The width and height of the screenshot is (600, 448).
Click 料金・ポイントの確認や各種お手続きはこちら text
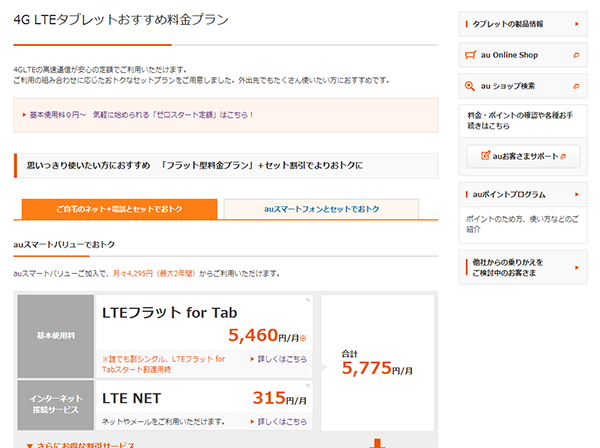[520, 121]
